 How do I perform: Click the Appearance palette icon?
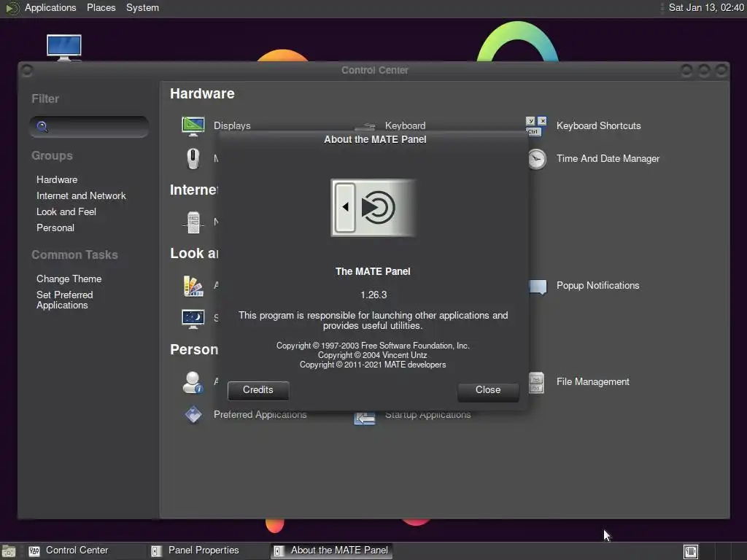point(193,286)
